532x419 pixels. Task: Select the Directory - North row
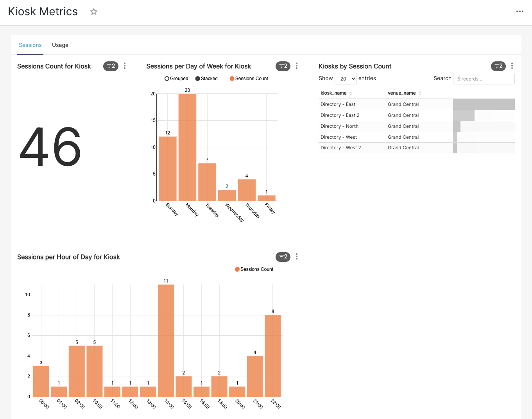point(417,126)
